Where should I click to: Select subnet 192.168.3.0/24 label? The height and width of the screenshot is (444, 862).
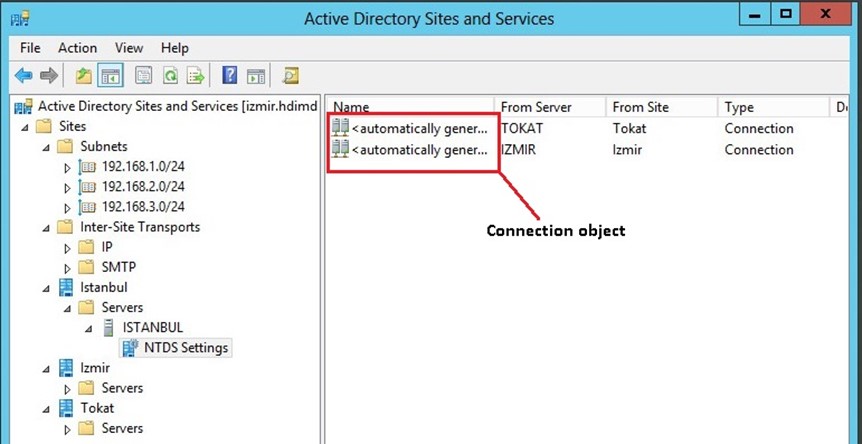[143, 207]
